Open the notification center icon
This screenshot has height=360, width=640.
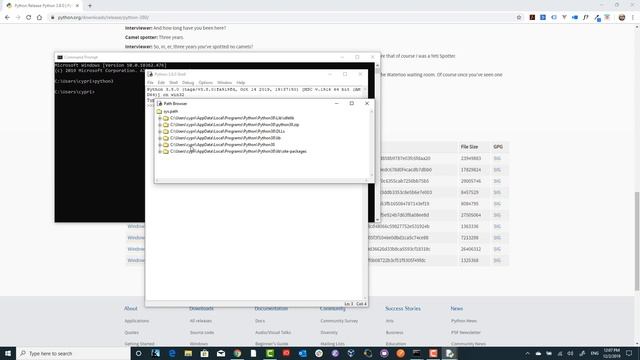pos(629,353)
